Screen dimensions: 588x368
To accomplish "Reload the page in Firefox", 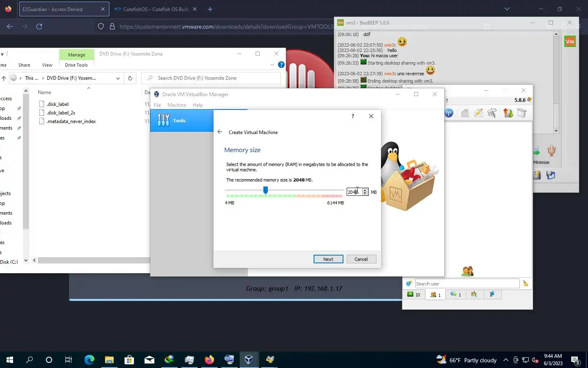I will [x=39, y=27].
